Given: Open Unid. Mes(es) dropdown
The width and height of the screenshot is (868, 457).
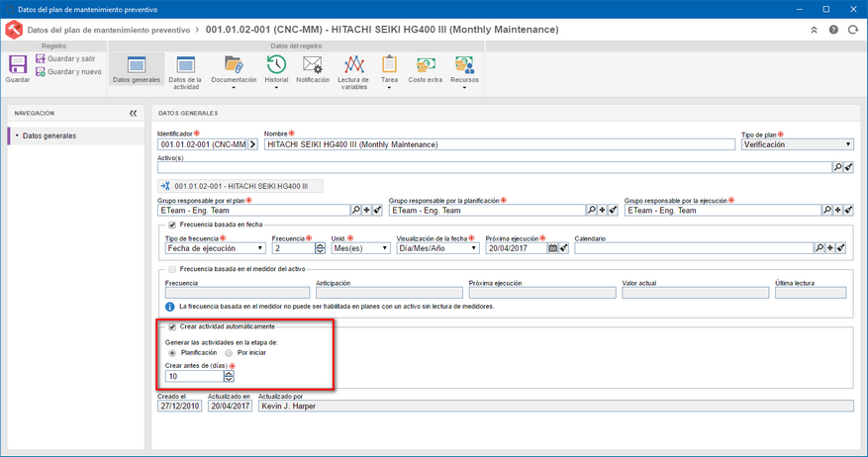Looking at the screenshot, I should pos(361,248).
